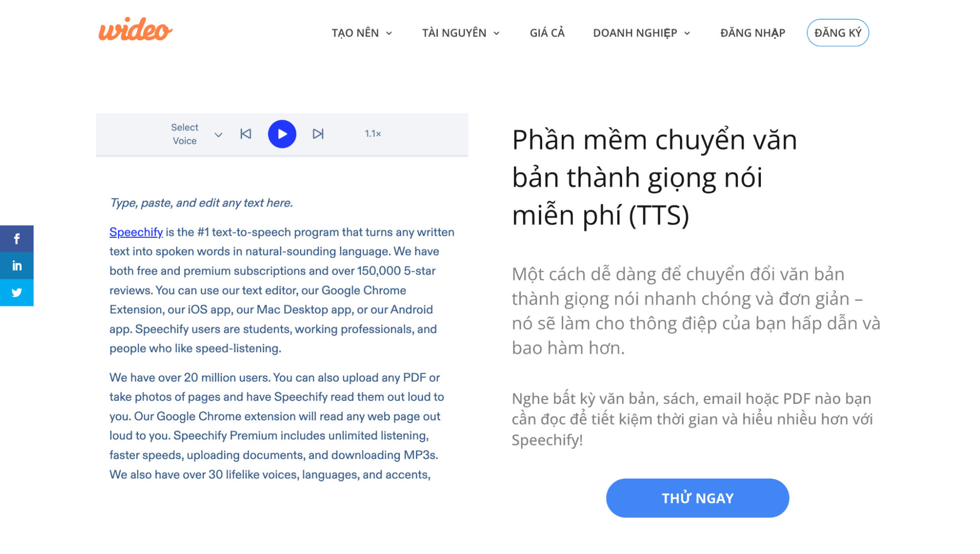Image resolution: width=980 pixels, height=554 pixels.
Task: Go to ĐĂNG NHẬP login
Action: coord(753,33)
